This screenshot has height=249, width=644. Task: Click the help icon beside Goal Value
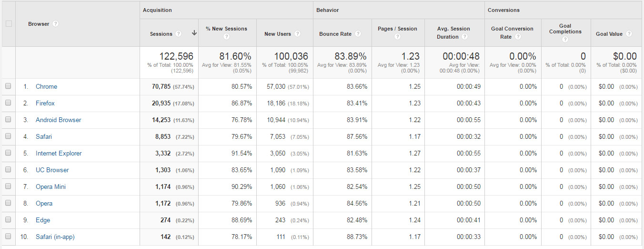coord(629,34)
